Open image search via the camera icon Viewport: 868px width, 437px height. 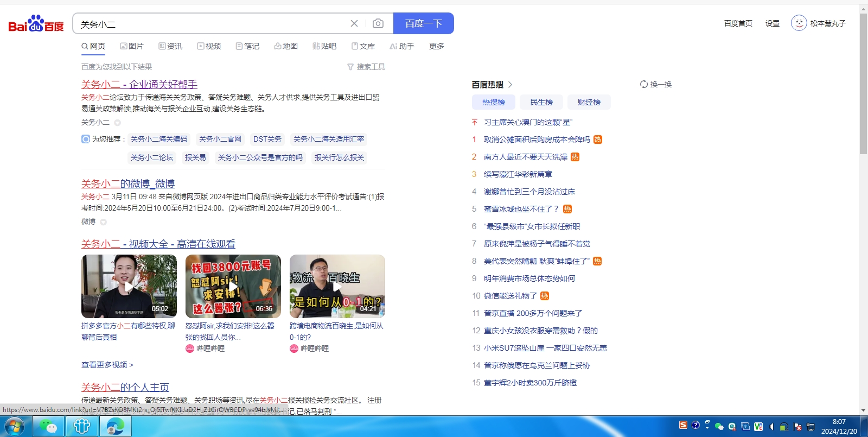[x=378, y=23]
